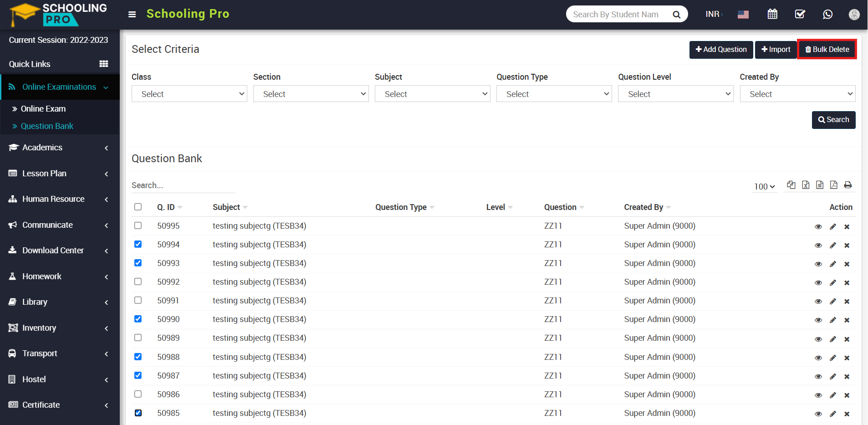Viewport: 868px width, 425px height.
Task: Click the Add Question button
Action: click(x=721, y=50)
